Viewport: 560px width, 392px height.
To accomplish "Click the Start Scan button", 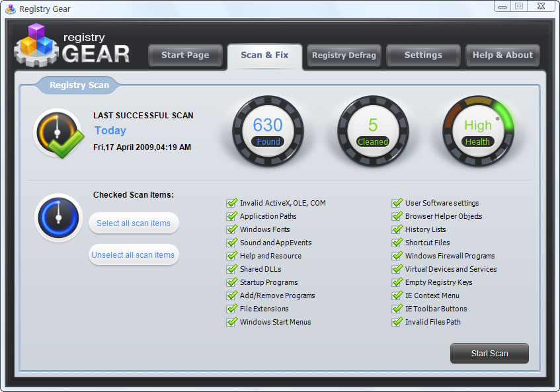I will (x=489, y=354).
